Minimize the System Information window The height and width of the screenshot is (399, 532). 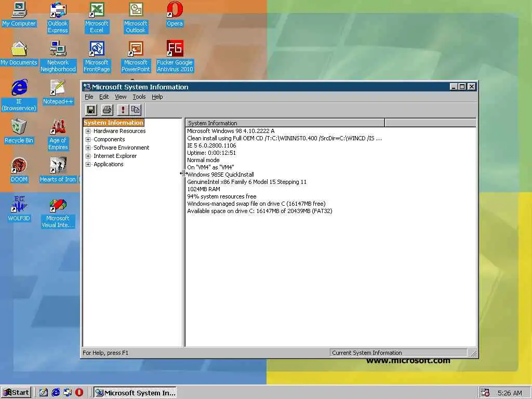(x=454, y=87)
